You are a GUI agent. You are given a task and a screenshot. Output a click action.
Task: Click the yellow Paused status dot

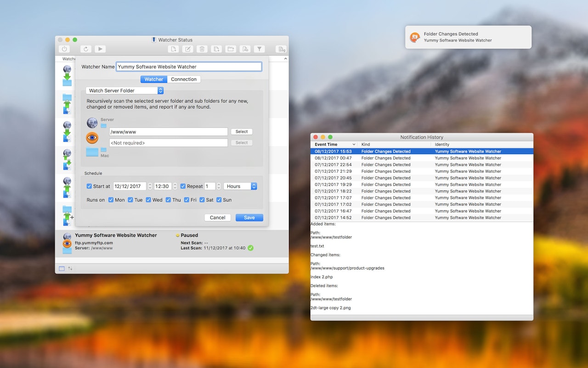point(178,236)
